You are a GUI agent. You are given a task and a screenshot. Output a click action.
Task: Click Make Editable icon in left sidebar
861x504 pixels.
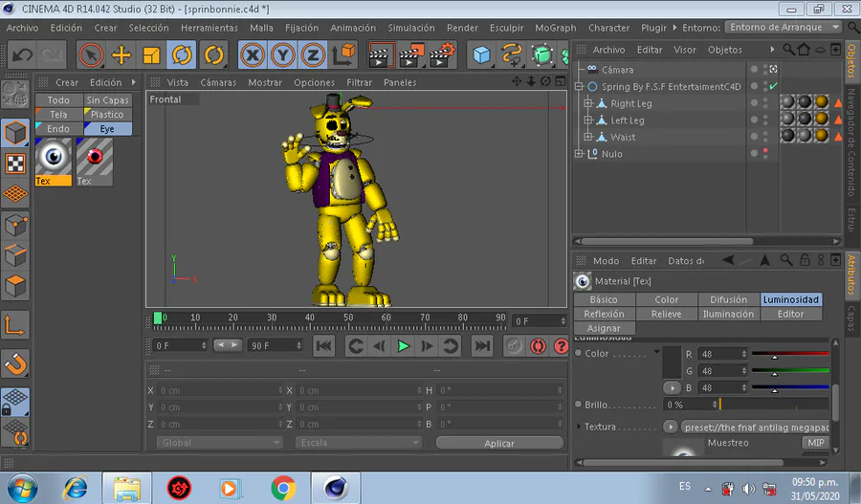[14, 95]
